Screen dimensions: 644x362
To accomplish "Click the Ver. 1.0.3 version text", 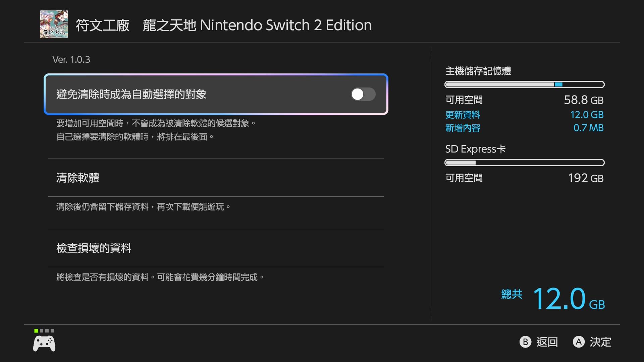I will coord(71,60).
